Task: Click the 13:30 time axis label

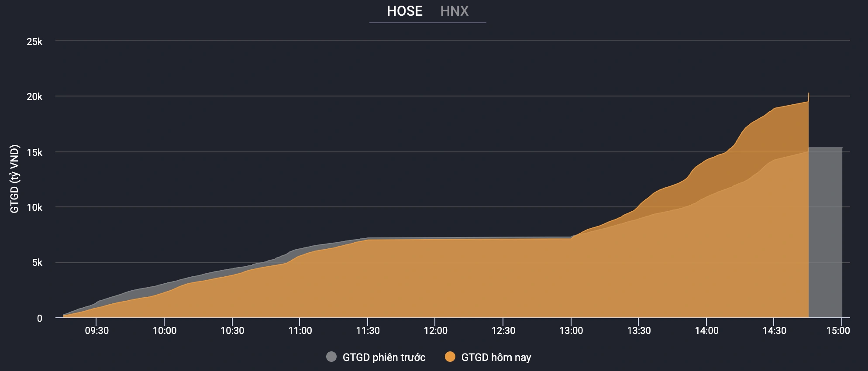Action: click(x=639, y=330)
